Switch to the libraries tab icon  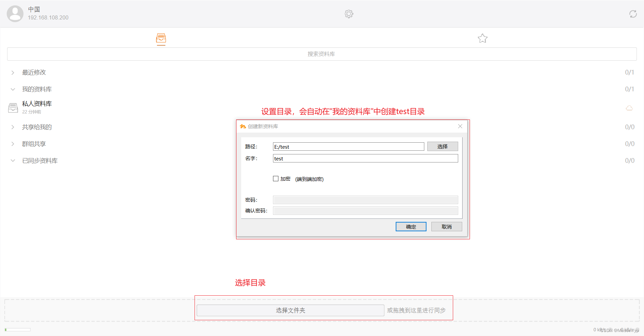(x=161, y=39)
